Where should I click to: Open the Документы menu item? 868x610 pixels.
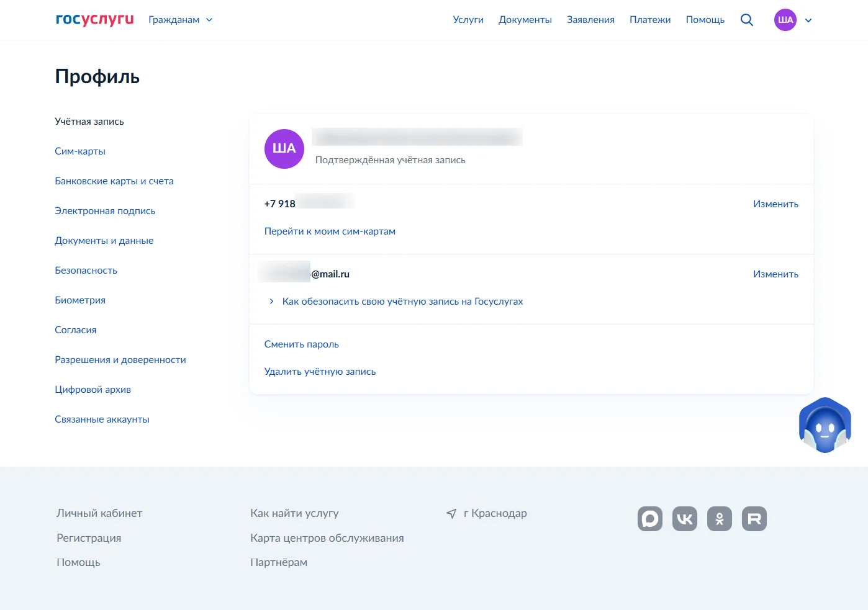525,20
